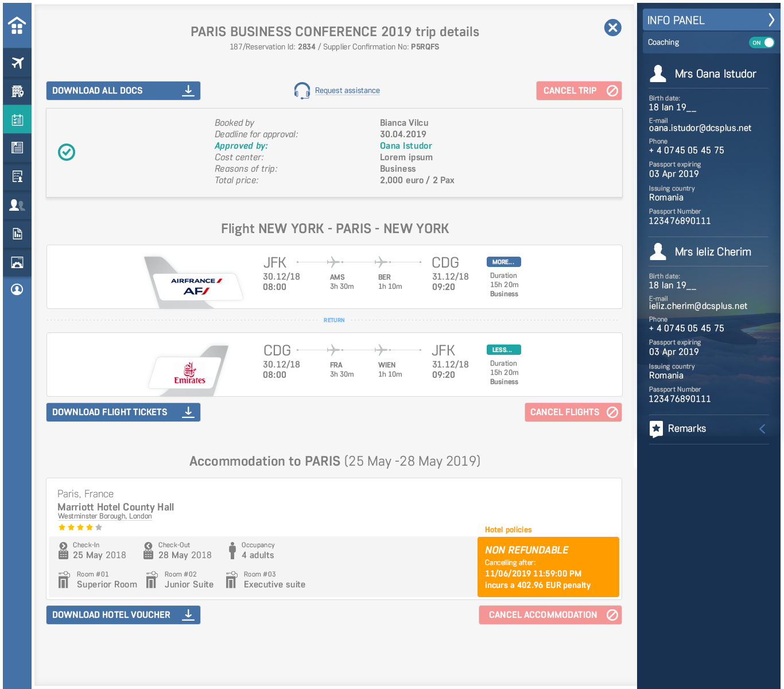Click the Junior Suite label
This screenshot has height=689, width=784.
pyautogui.click(x=189, y=585)
